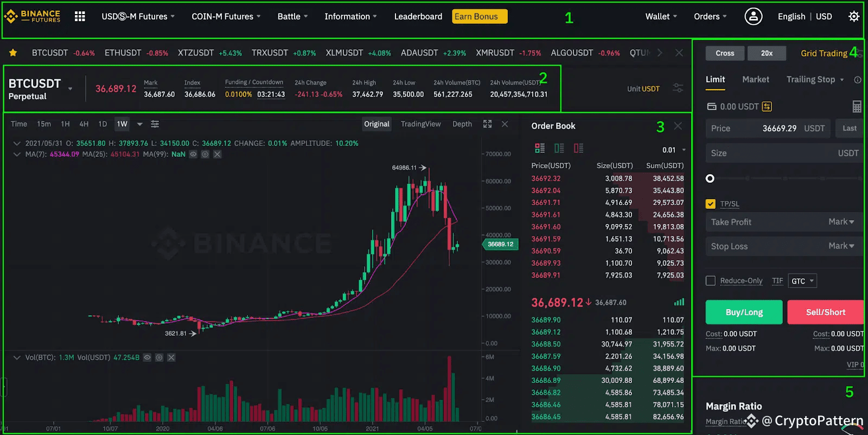Open the USDⓈ-M Futures menu

click(138, 16)
